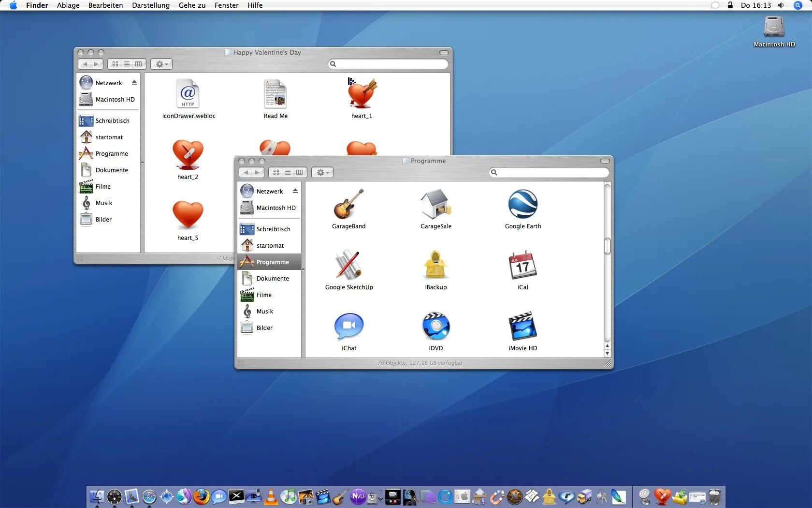The image size is (812, 508).
Task: Open Action gear menu in Happy Valentine's Day window
Action: pyautogui.click(x=161, y=64)
